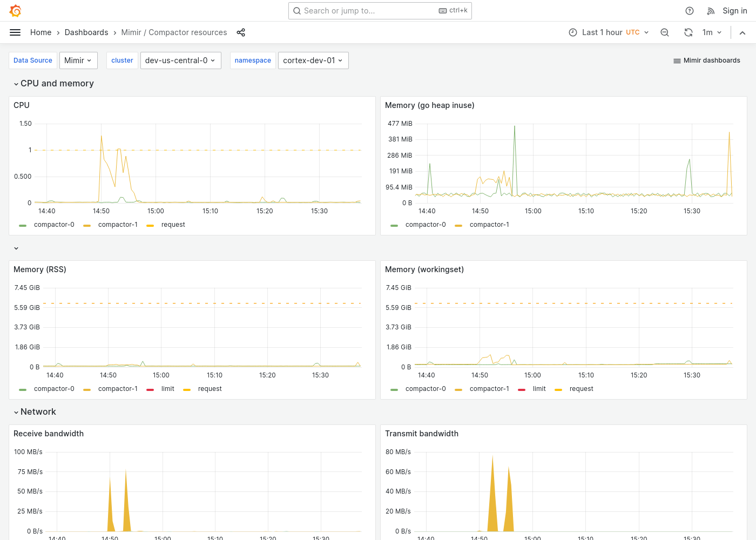
Task: Toggle compactor-1 in Memory (RSS) legend
Action: point(118,389)
